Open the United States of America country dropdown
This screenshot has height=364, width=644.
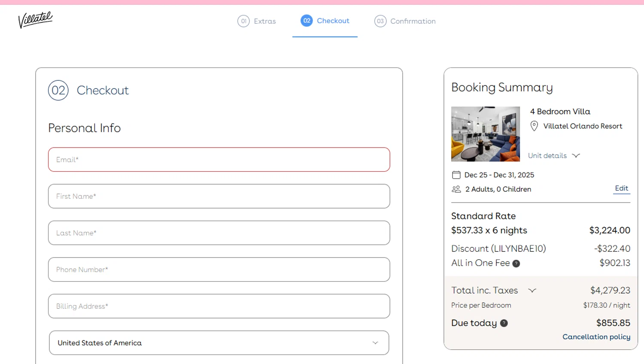(219, 343)
